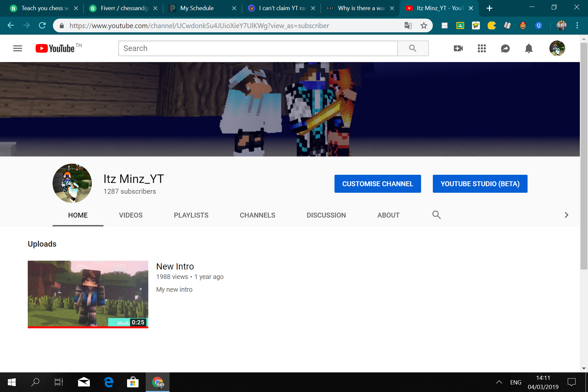Open the account avatar menu in YouTube header

pos(557,48)
